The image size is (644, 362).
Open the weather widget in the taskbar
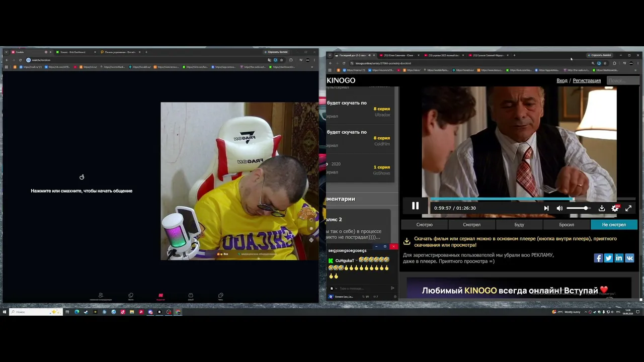(567, 312)
